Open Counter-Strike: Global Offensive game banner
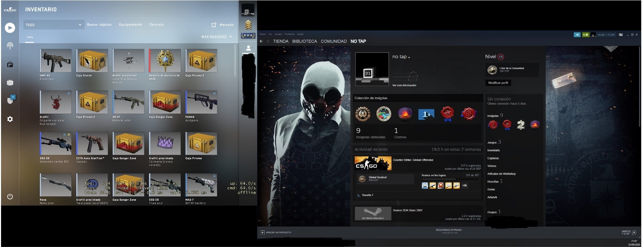The image size is (644, 247). [373, 163]
